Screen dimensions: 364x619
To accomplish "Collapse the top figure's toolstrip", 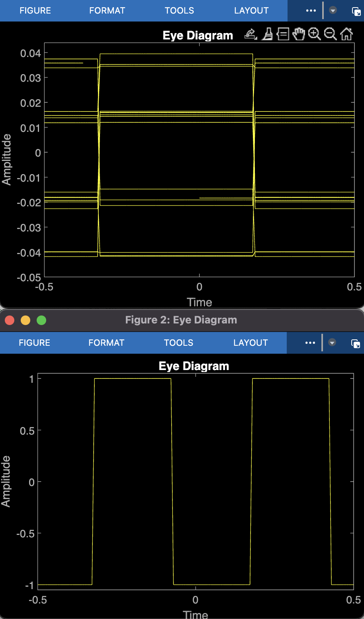I will (x=333, y=11).
